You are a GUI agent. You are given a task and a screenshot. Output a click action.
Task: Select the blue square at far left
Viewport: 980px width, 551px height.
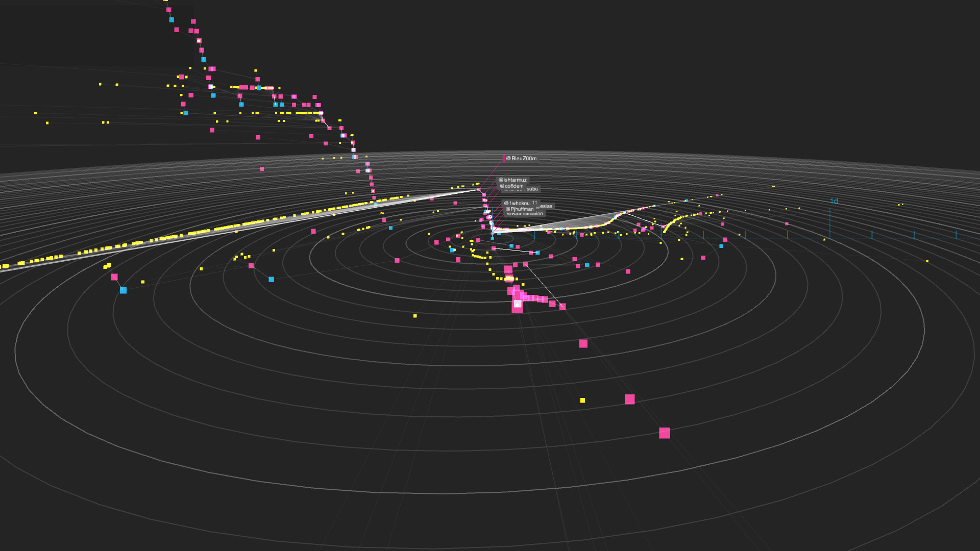(x=123, y=290)
